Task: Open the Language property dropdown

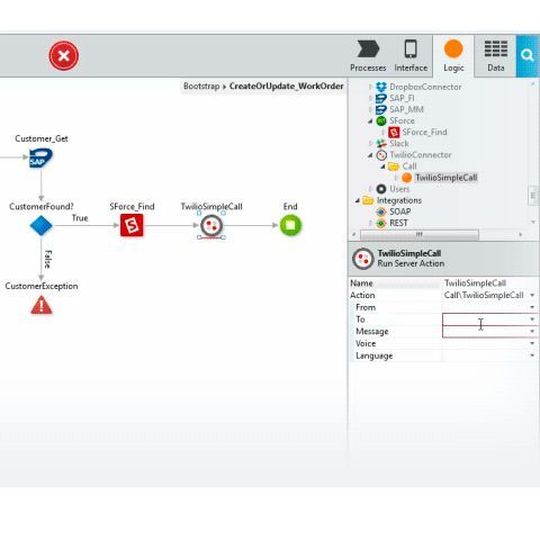Action: (532, 356)
